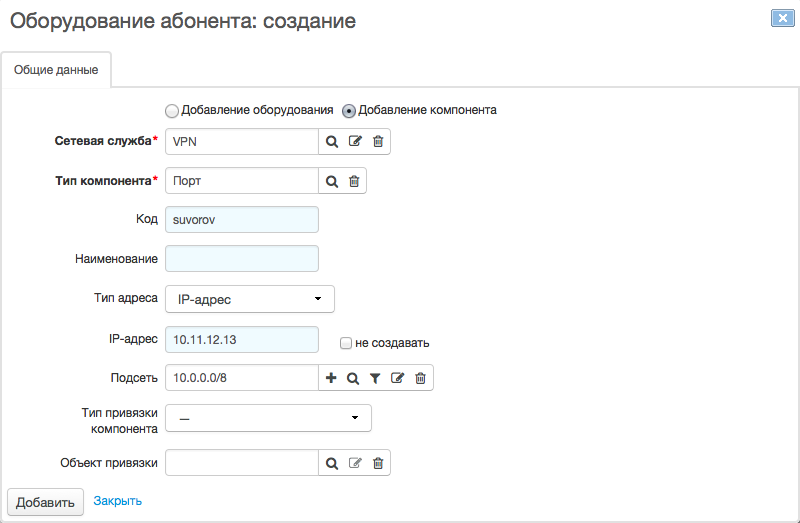Switch to Общие данные tab
Viewport: 800px width, 523px height.
[56, 71]
